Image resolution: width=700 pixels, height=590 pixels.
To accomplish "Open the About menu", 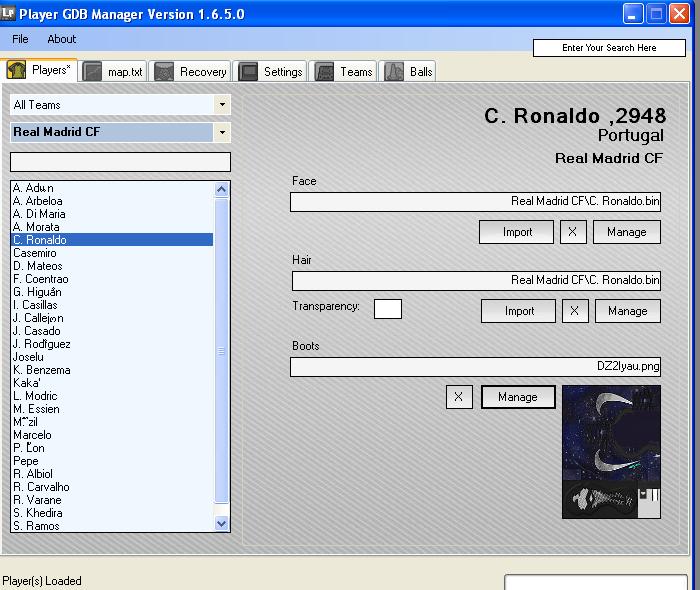I will [62, 39].
